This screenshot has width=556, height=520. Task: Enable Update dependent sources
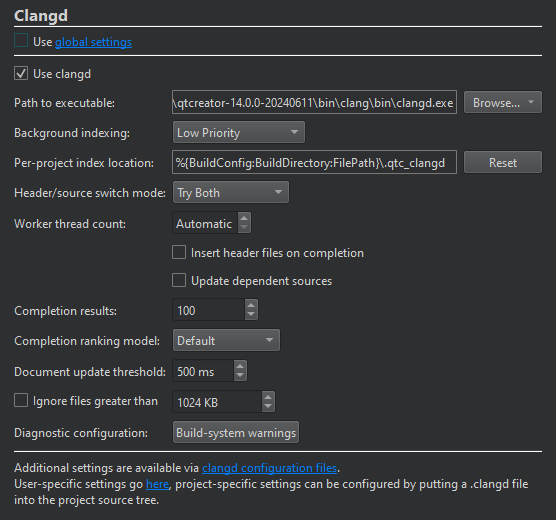tap(179, 280)
